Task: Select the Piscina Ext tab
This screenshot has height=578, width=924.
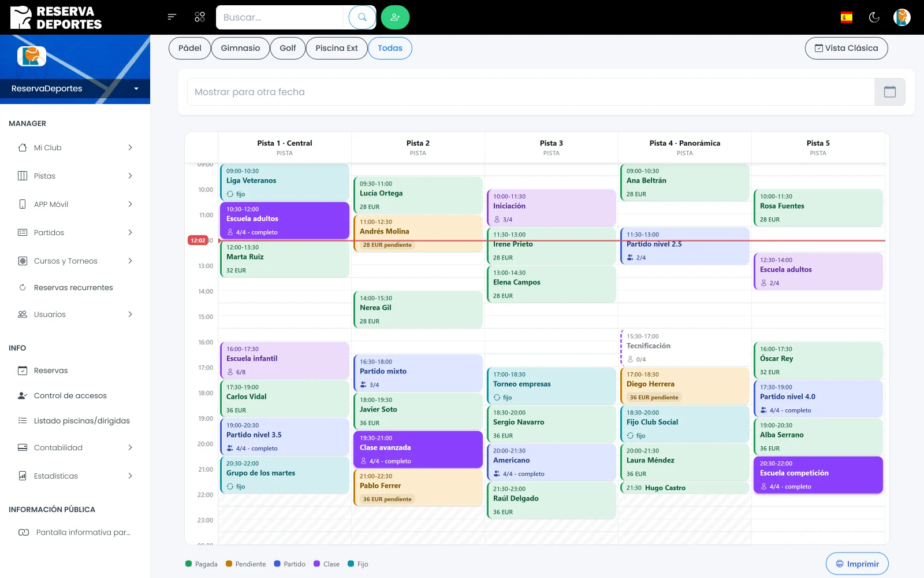Action: click(337, 48)
